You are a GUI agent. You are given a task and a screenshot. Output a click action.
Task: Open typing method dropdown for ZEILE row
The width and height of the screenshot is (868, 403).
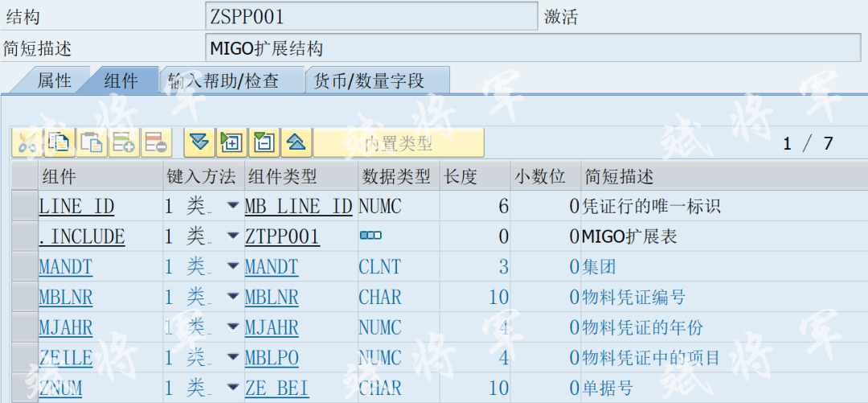click(x=233, y=357)
